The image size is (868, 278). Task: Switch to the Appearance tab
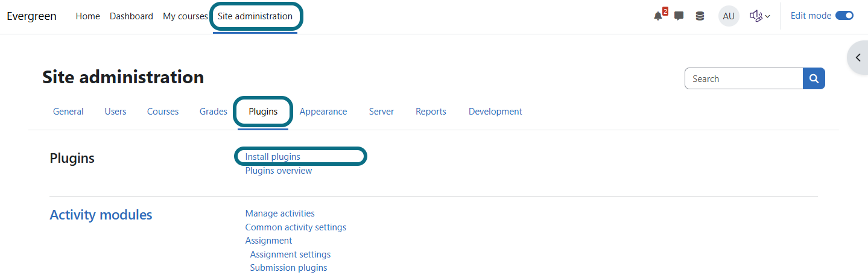pyautogui.click(x=323, y=112)
